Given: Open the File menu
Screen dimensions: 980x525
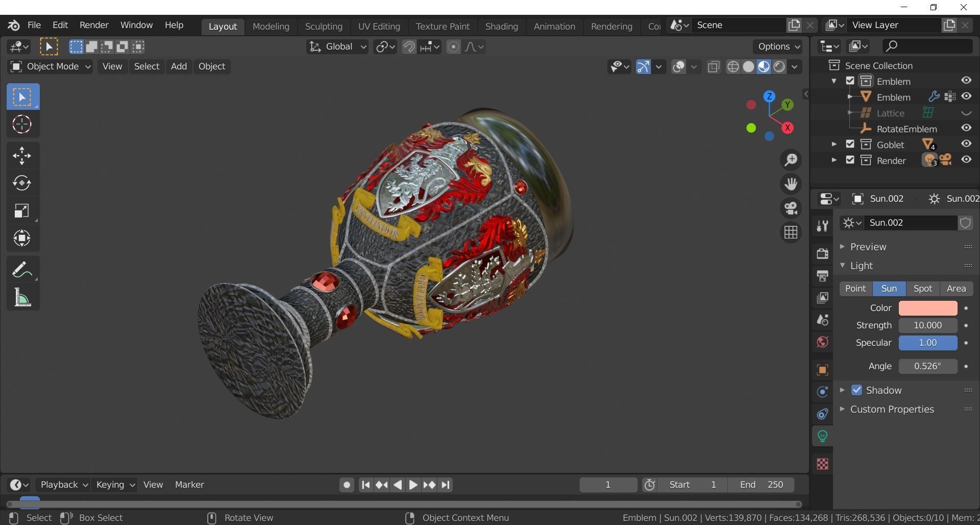Looking at the screenshot, I should (x=34, y=25).
